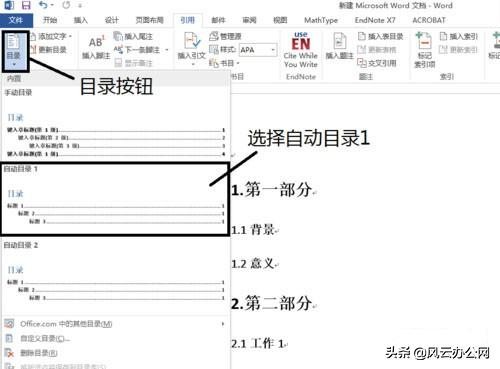The width and height of the screenshot is (500, 369).
Task: Switch to the 审阅 (Review) tab
Action: coord(249,20)
